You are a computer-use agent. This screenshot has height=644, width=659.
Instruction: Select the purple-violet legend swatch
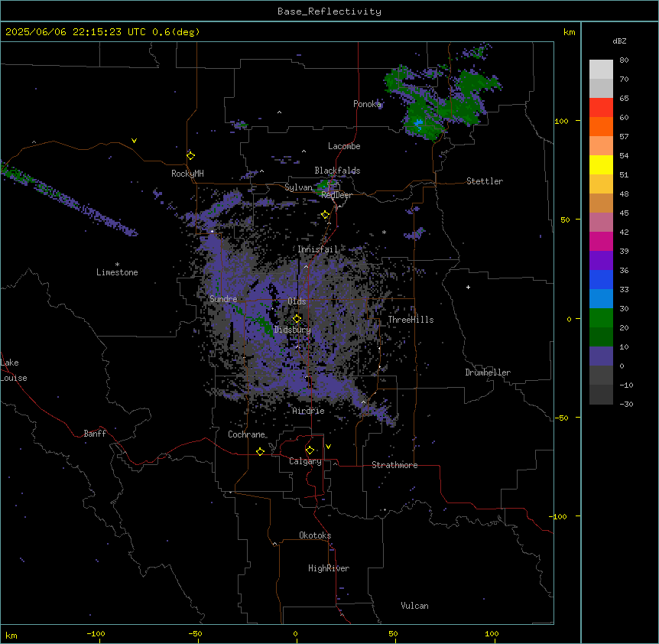pos(601,261)
